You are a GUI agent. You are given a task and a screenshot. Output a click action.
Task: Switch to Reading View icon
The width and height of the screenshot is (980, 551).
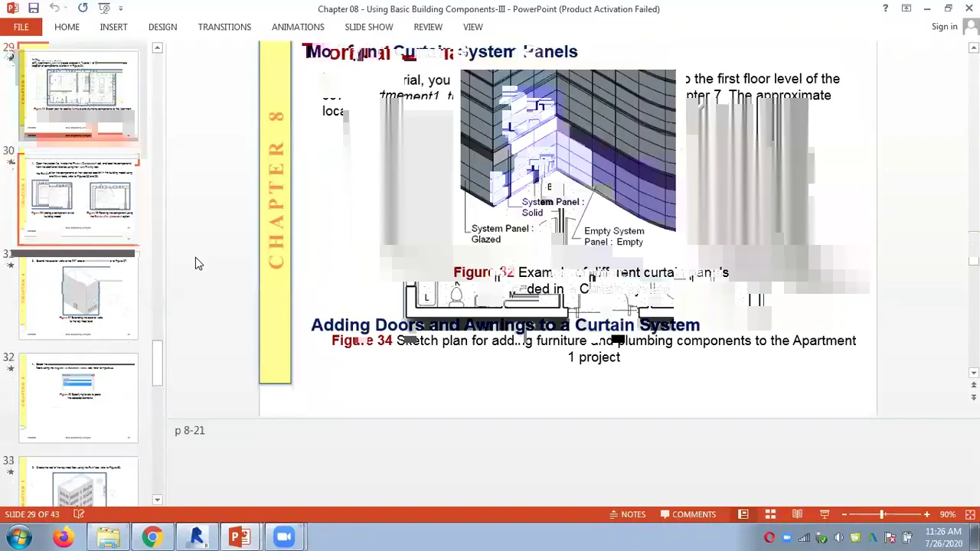click(797, 514)
